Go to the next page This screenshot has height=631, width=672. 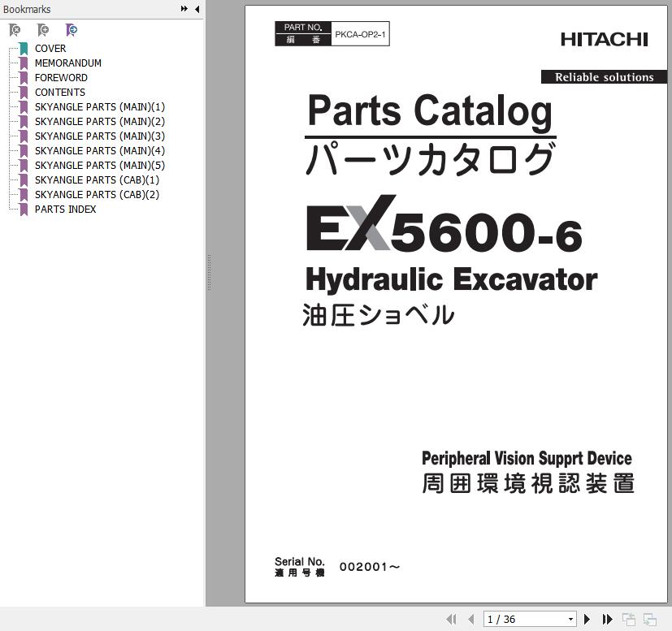tap(587, 619)
